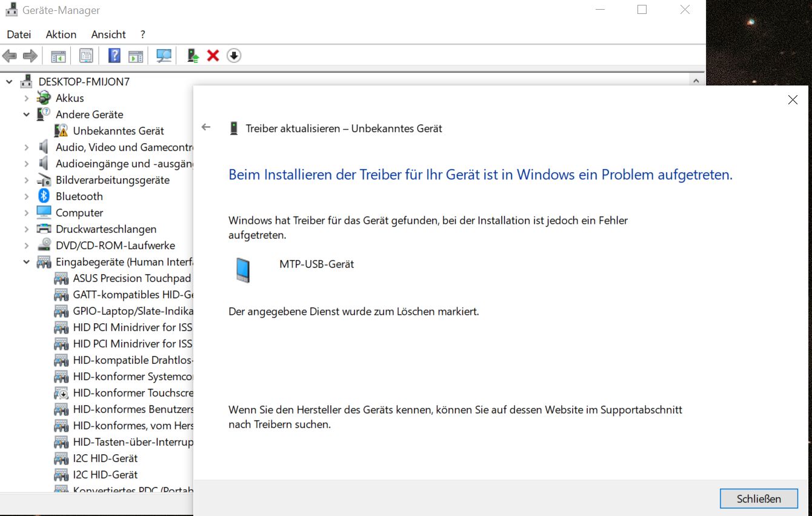Click the blue Help question mark icon

point(114,56)
